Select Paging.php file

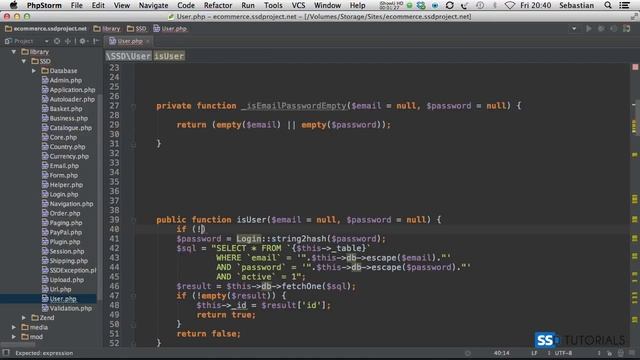pos(62,223)
